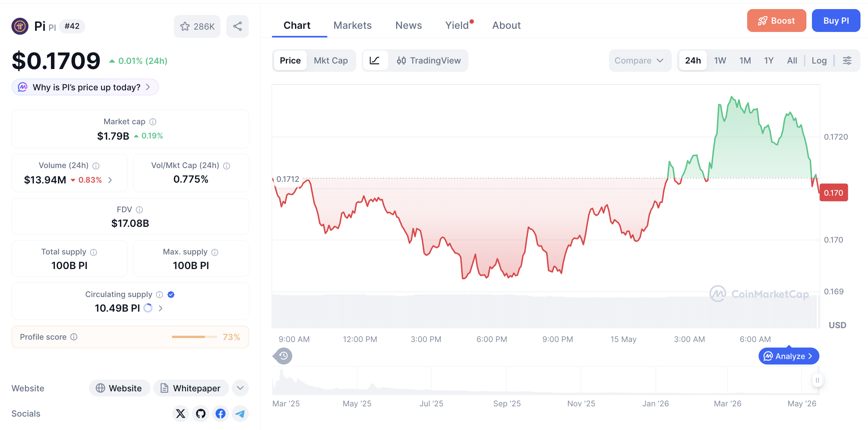
Task: Open the Compare dropdown
Action: tap(640, 60)
